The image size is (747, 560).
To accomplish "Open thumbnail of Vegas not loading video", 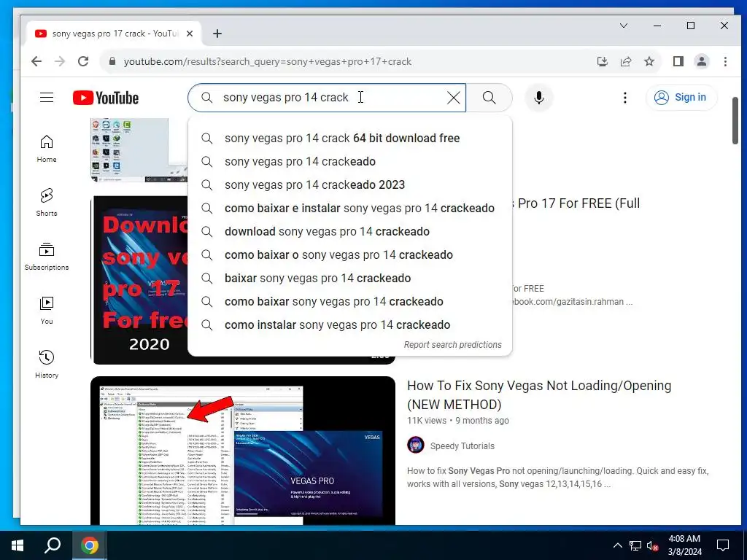I will (243, 451).
